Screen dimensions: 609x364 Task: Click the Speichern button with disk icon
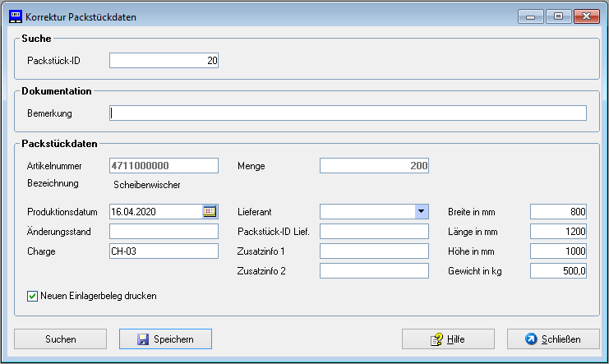point(165,339)
